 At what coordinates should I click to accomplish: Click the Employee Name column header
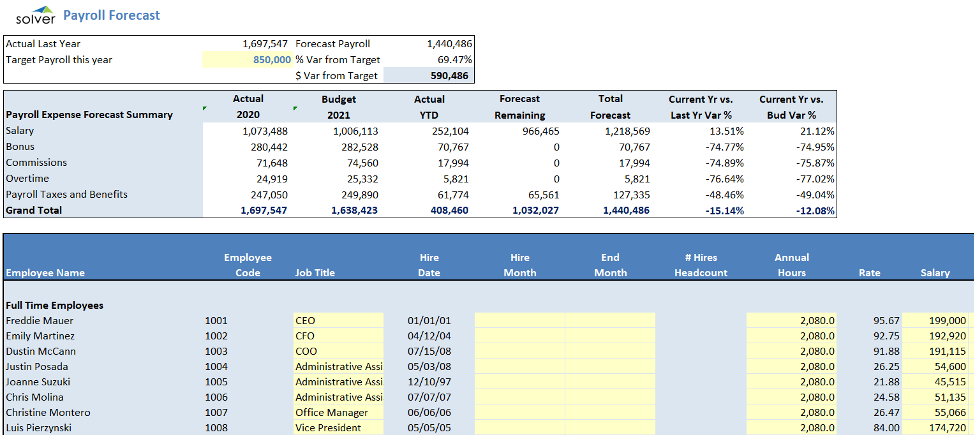click(x=45, y=273)
